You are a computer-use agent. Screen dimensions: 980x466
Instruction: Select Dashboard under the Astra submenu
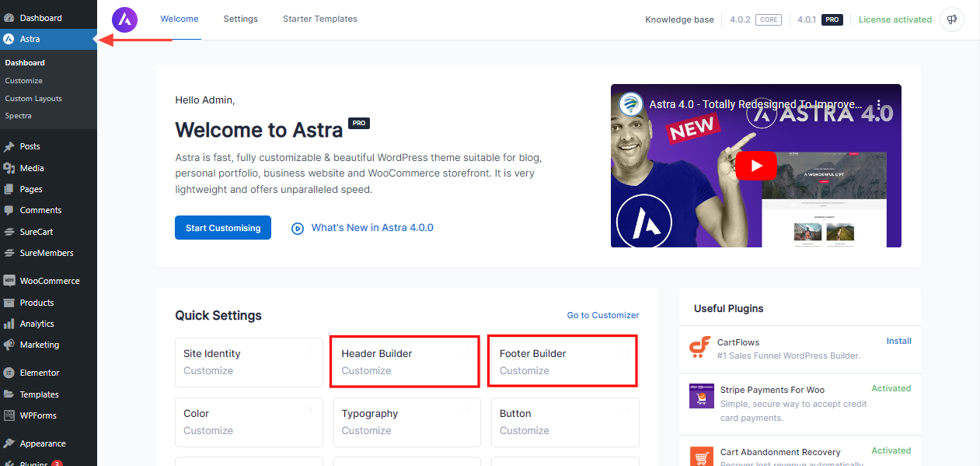click(25, 62)
